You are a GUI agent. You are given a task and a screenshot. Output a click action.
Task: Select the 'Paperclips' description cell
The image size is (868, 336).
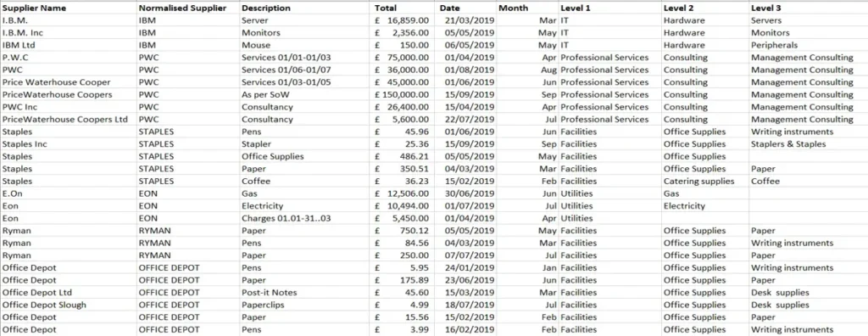pos(305,305)
